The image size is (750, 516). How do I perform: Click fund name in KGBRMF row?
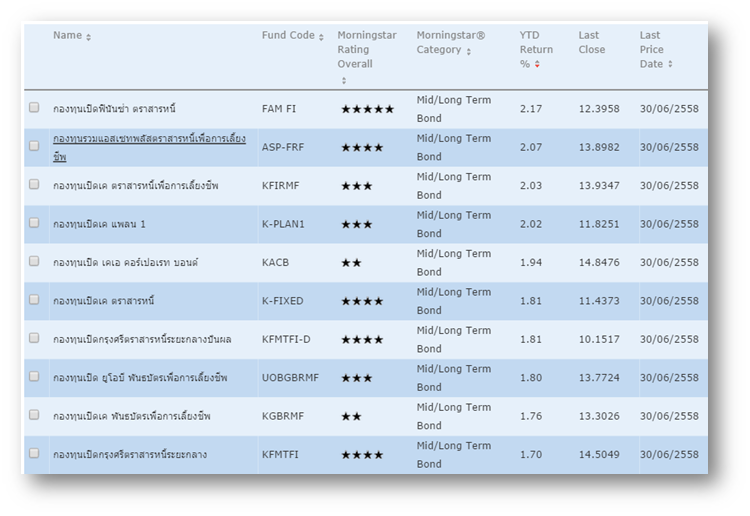coord(132,416)
